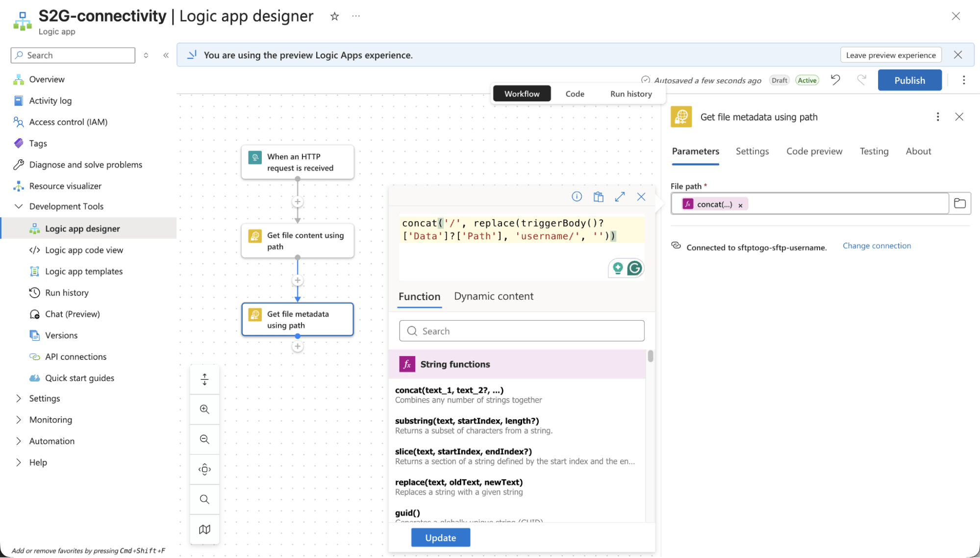Expand the expression editor to full screen
Screen dimensions: 980x558
tap(620, 197)
